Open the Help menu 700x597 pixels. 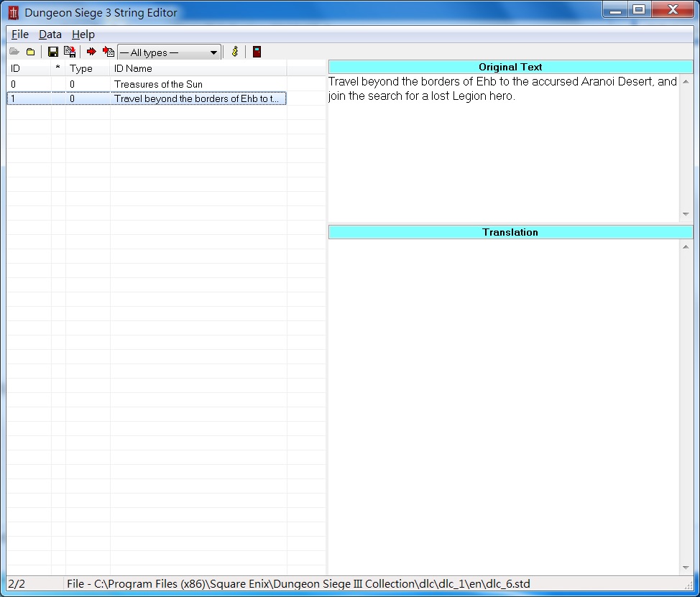coord(83,34)
